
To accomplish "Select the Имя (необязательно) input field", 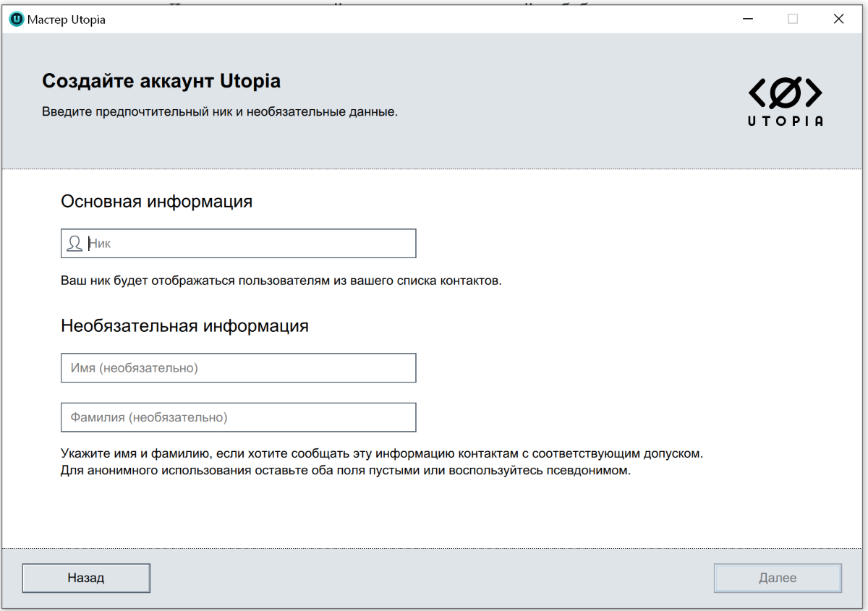I will [239, 368].
